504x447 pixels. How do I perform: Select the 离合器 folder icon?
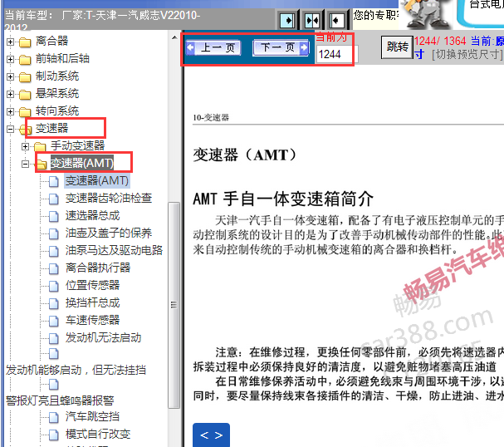click(x=25, y=42)
